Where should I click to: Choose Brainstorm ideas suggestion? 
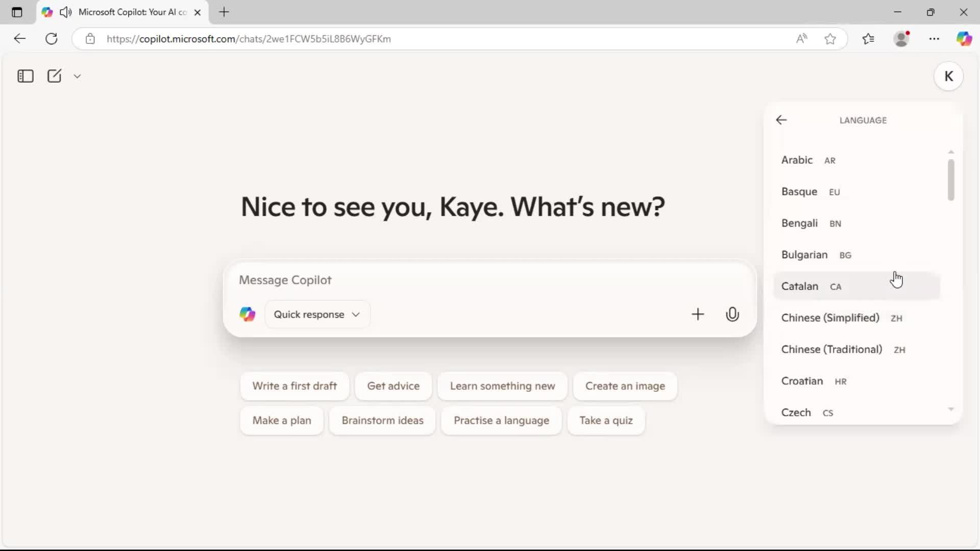tap(382, 420)
